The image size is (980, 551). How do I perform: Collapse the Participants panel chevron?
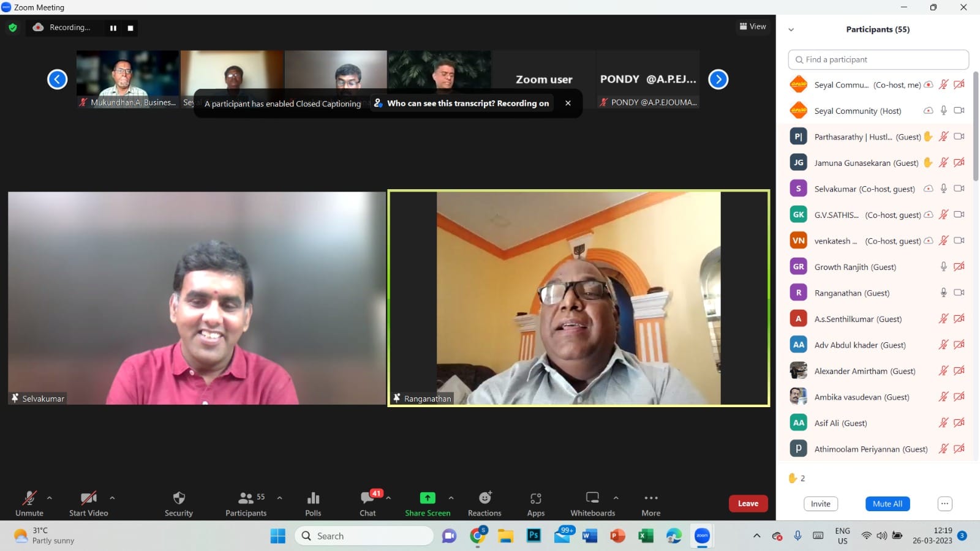click(x=791, y=29)
